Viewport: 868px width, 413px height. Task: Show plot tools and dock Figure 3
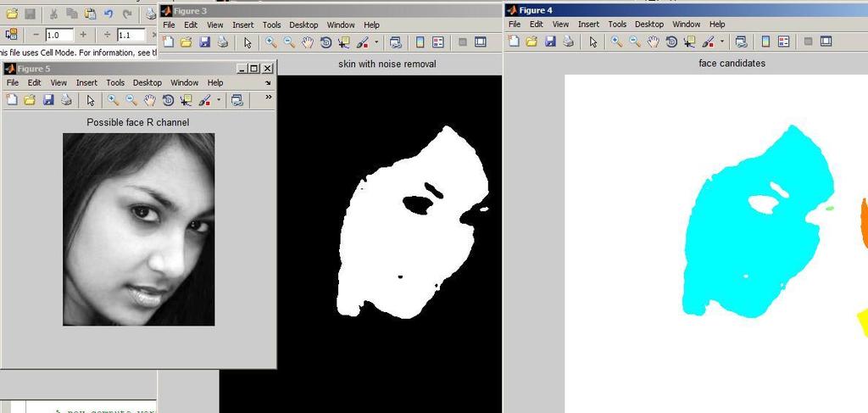click(481, 42)
